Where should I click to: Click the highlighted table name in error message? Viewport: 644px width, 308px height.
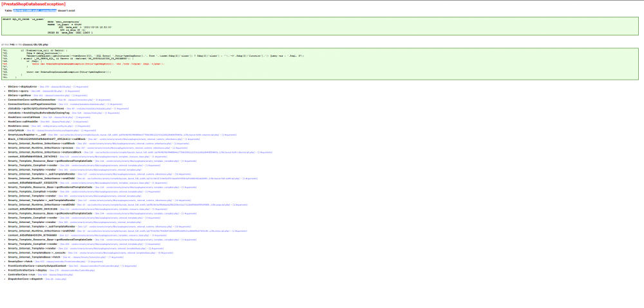click(35, 10)
